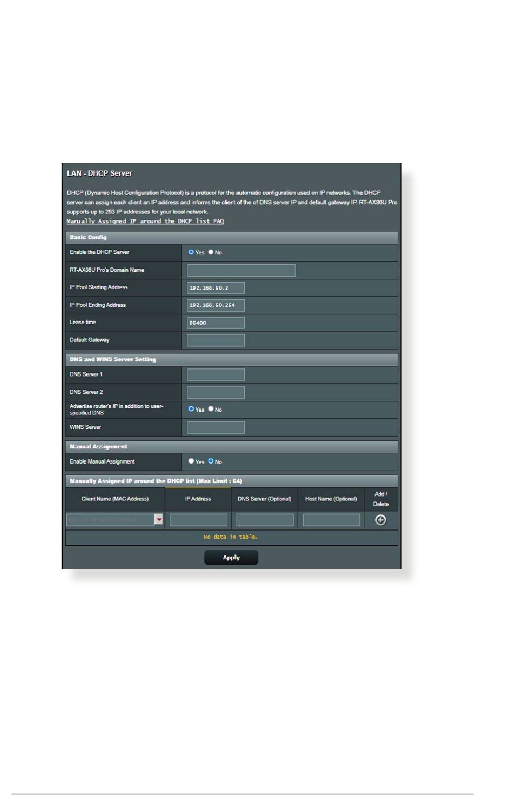Choose No for Enable Manual Assignment

tap(211, 462)
